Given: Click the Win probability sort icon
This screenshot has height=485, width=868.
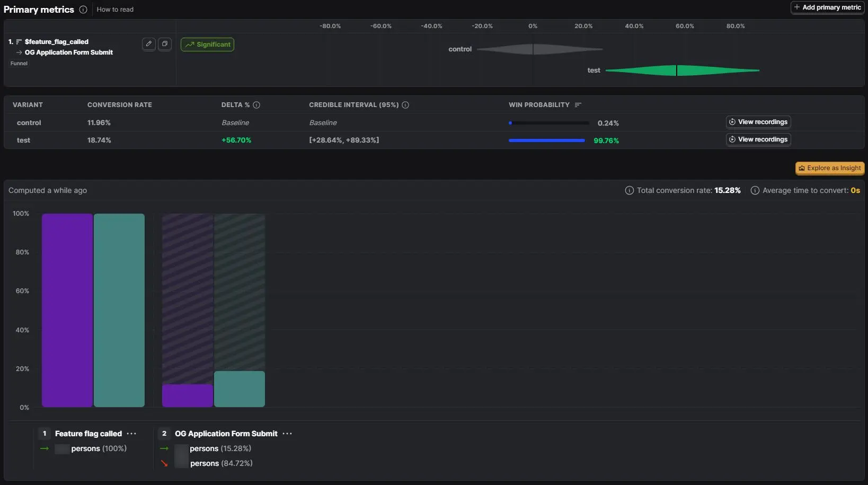Looking at the screenshot, I should [578, 105].
